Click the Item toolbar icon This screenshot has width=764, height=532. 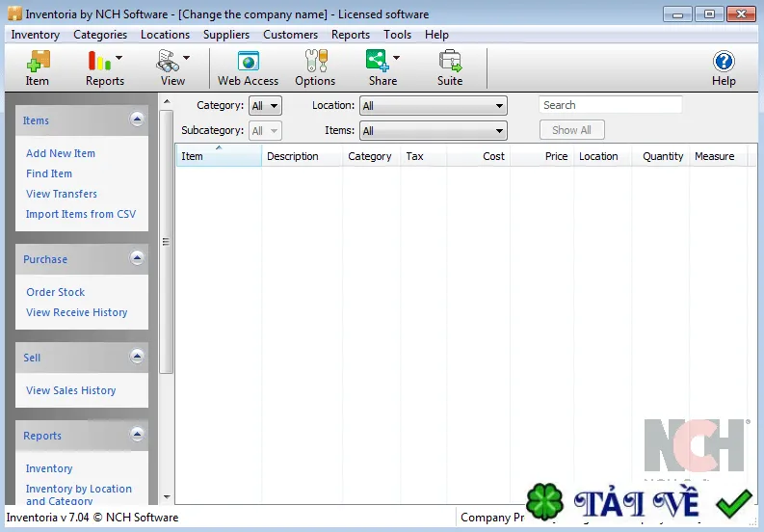38,62
